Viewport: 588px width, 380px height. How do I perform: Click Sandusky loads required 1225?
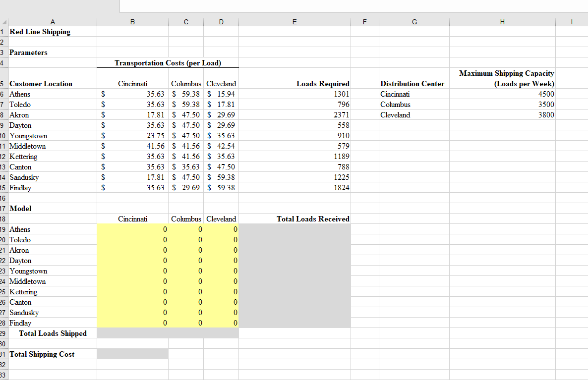click(294, 177)
